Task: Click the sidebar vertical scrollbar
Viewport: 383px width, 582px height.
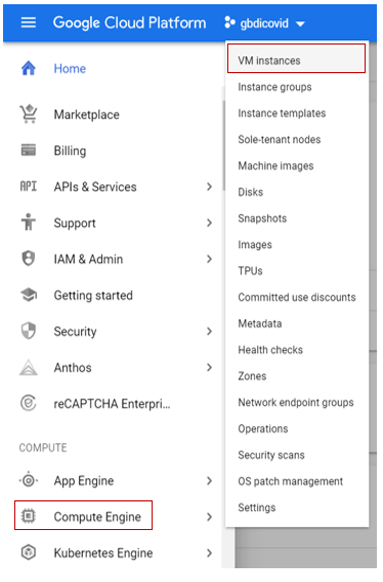Action: (x=224, y=146)
